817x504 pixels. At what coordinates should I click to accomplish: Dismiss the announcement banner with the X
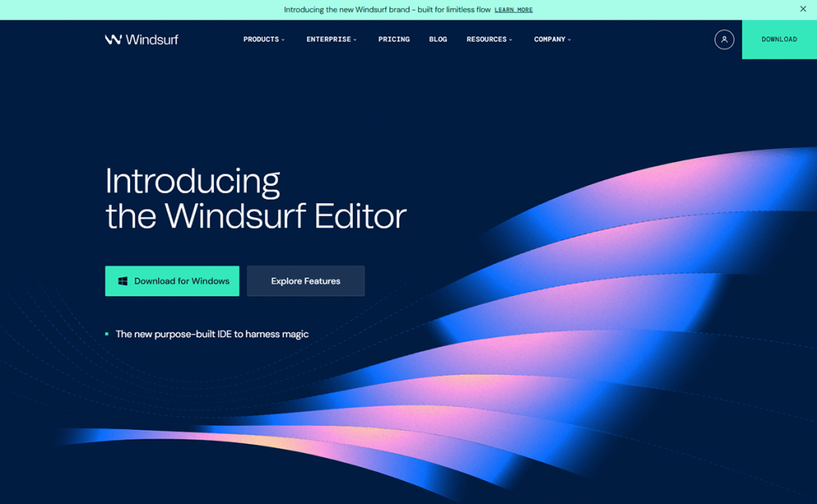tap(803, 9)
